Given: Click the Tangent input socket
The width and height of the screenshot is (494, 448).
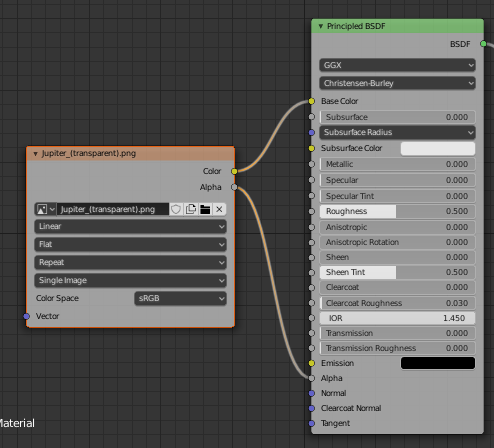Looking at the screenshot, I should tap(311, 423).
